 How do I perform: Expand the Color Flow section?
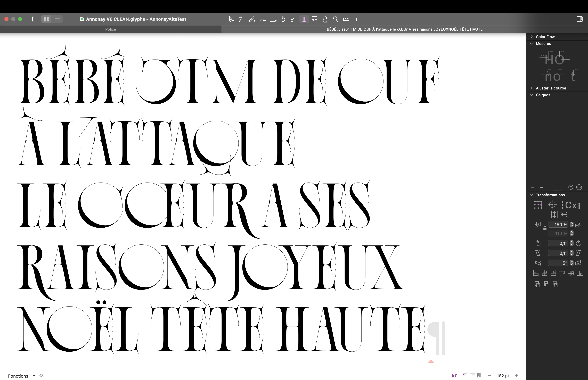pyautogui.click(x=532, y=37)
